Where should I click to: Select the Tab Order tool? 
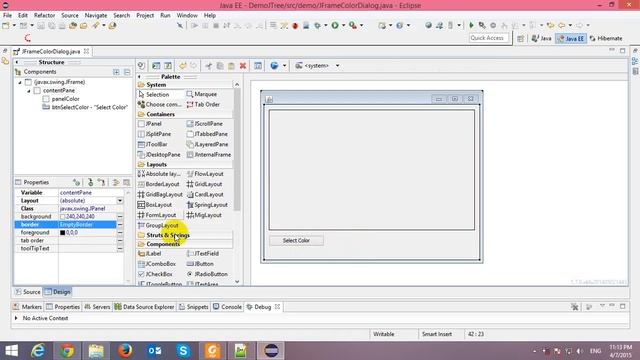(x=203, y=104)
